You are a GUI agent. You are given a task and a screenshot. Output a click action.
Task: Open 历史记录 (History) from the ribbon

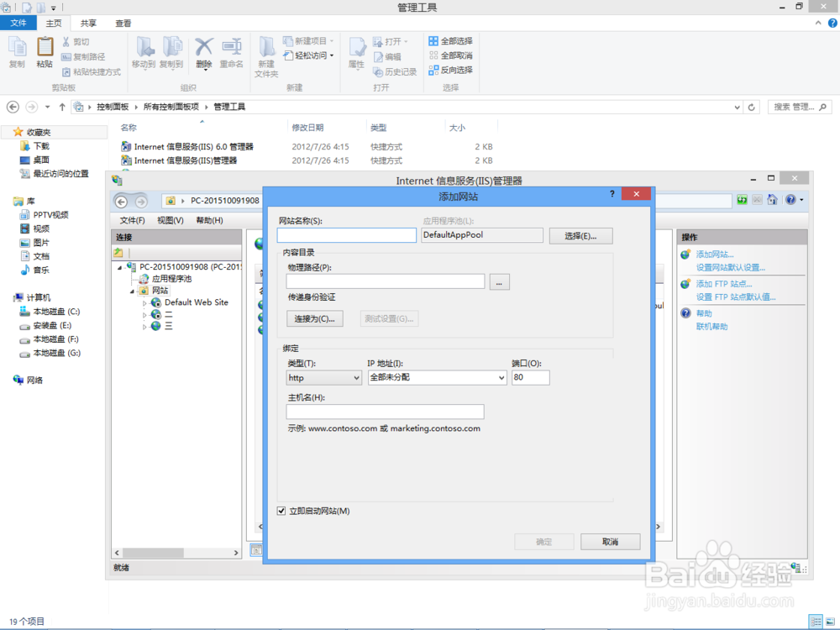[395, 72]
